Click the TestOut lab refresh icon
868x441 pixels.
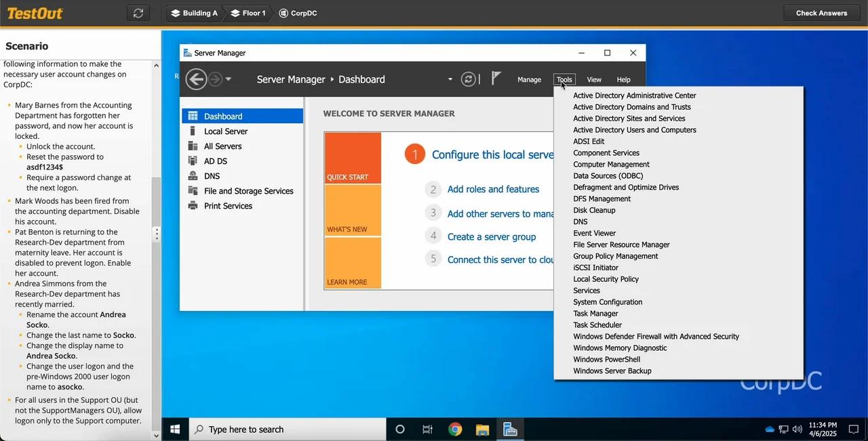138,12
